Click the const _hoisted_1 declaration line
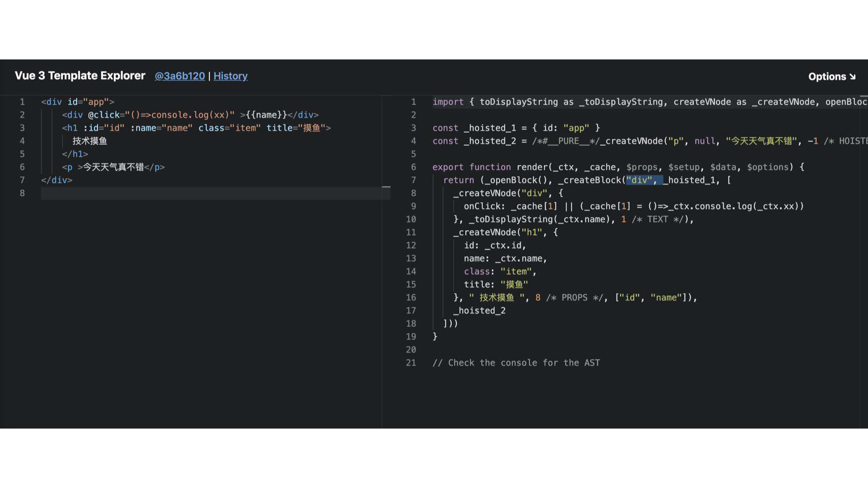The width and height of the screenshot is (868, 488). pos(516,128)
